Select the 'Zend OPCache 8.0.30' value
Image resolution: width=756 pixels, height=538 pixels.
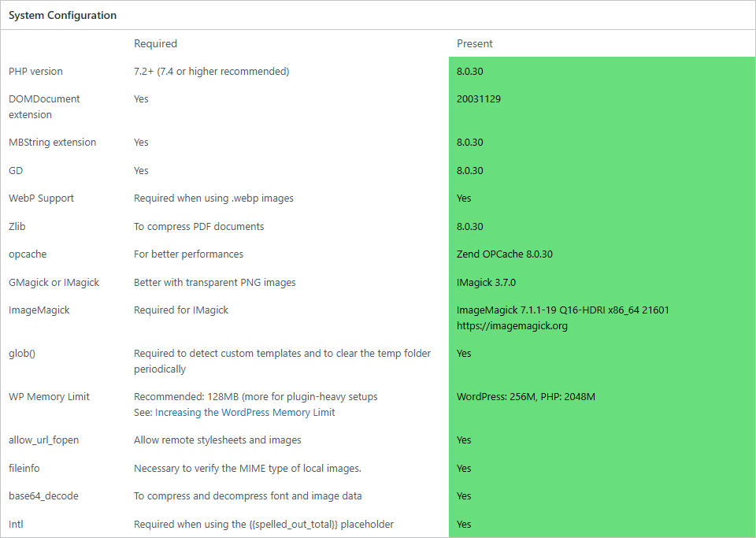[505, 254]
